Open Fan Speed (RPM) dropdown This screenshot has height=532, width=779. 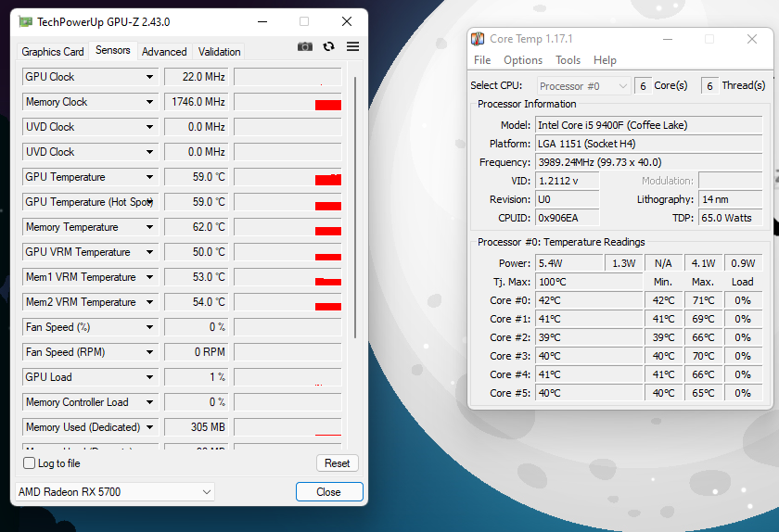[x=149, y=351]
